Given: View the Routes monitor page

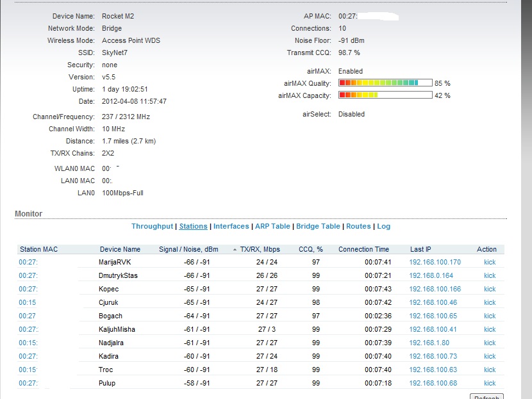Looking at the screenshot, I should point(358,226).
